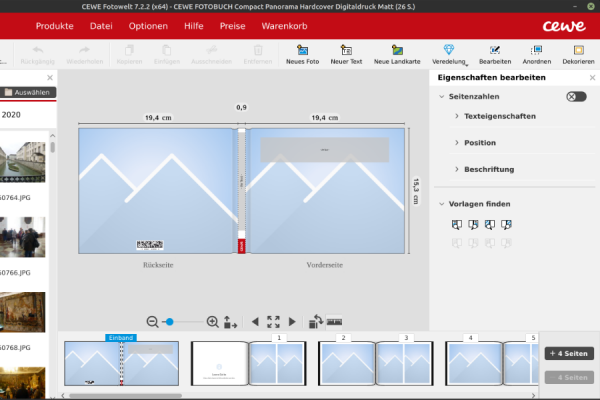Add a new photo with Neues Foto

coord(302,54)
